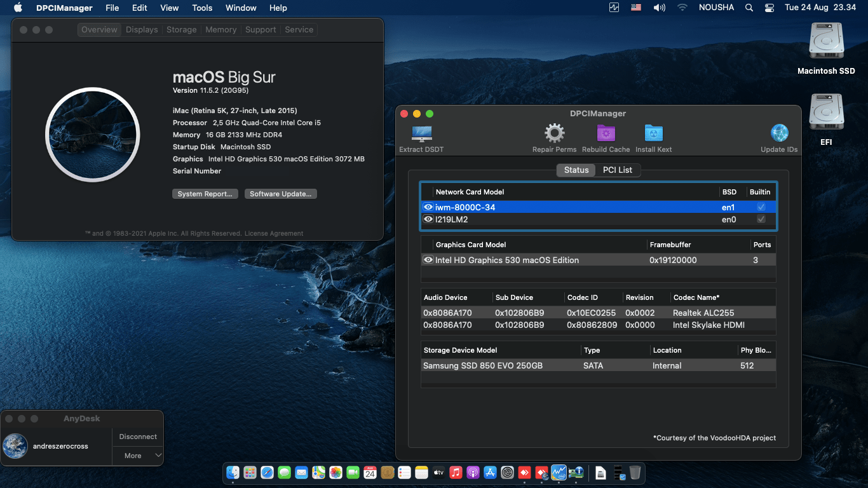This screenshot has width=868, height=488.
Task: Launch Safari from the dock
Action: point(267,473)
